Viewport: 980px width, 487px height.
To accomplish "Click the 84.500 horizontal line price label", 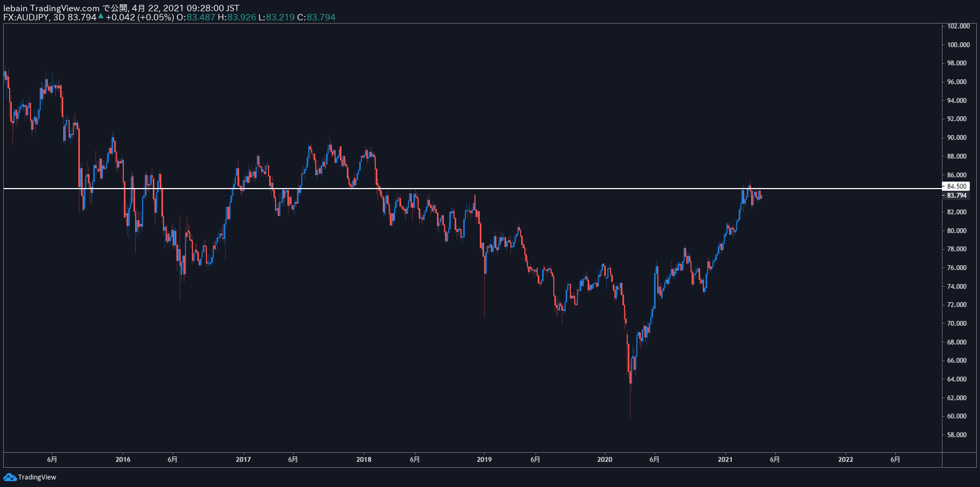I will pyautogui.click(x=956, y=186).
